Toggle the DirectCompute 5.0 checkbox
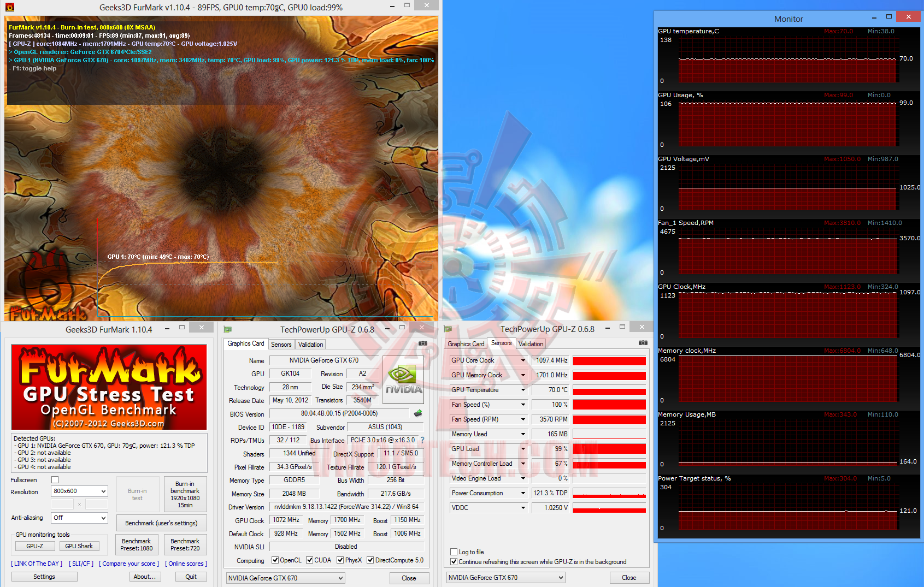The image size is (924, 587). pos(370,560)
